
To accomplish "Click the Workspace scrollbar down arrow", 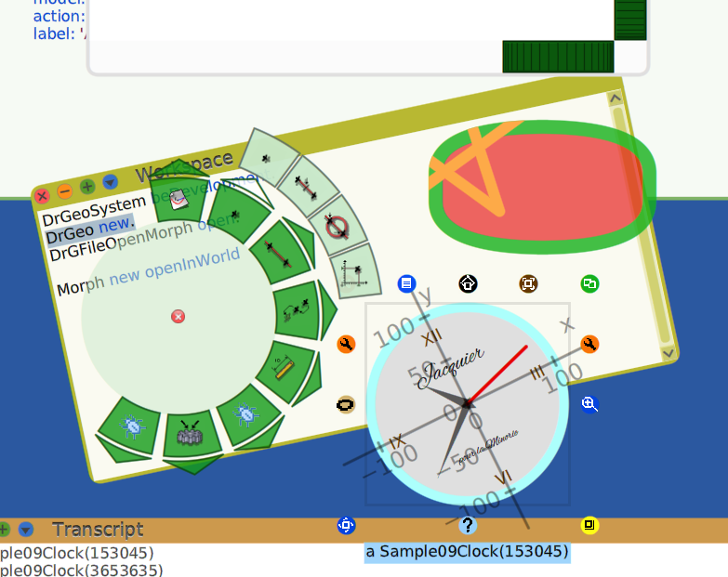I will 668,353.
